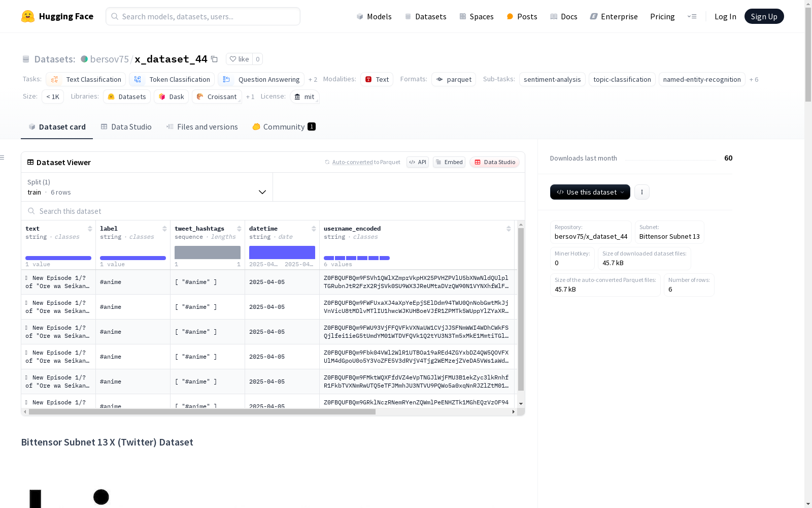Click the Token Classification task tag
Image resolution: width=812 pixels, height=508 pixels.
[x=172, y=79]
